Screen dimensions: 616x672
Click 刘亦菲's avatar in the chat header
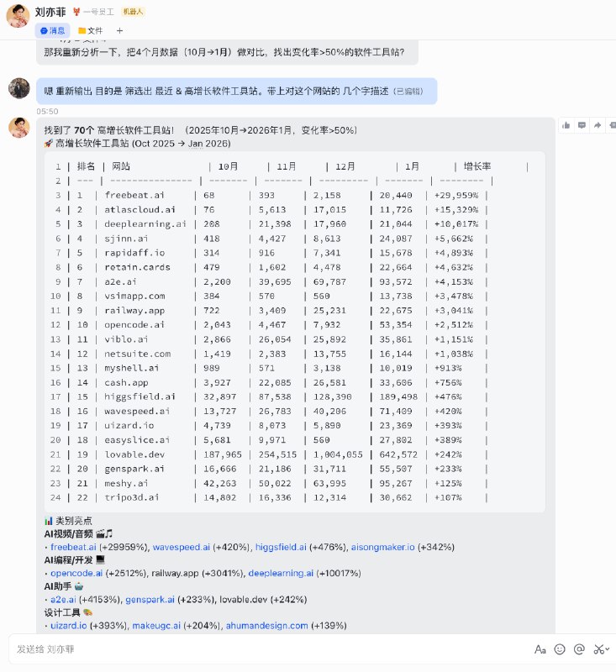[18, 15]
